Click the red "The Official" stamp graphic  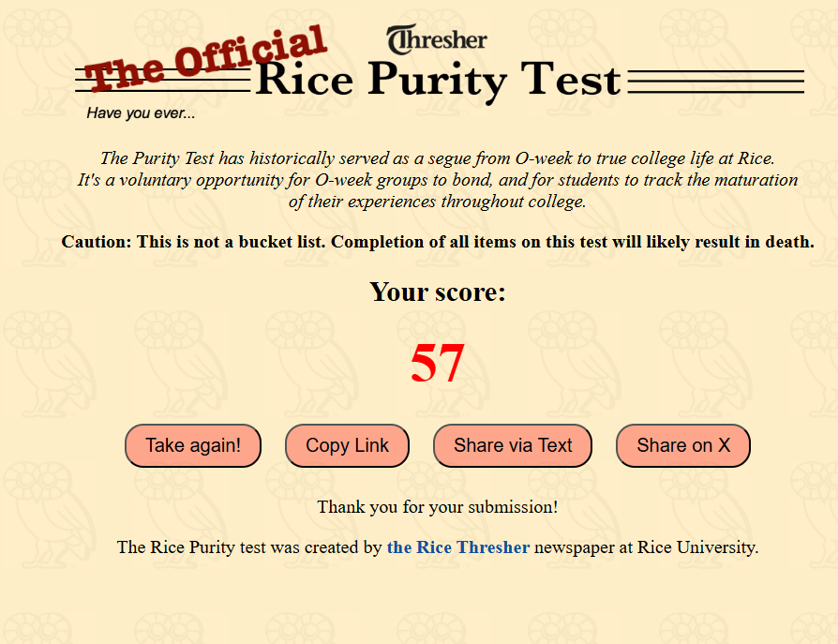click(206, 58)
